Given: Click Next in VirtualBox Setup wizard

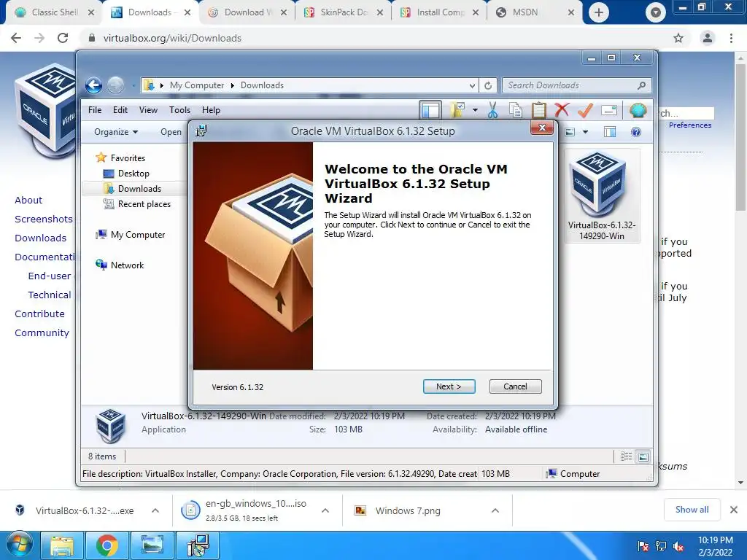Looking at the screenshot, I should point(449,386).
